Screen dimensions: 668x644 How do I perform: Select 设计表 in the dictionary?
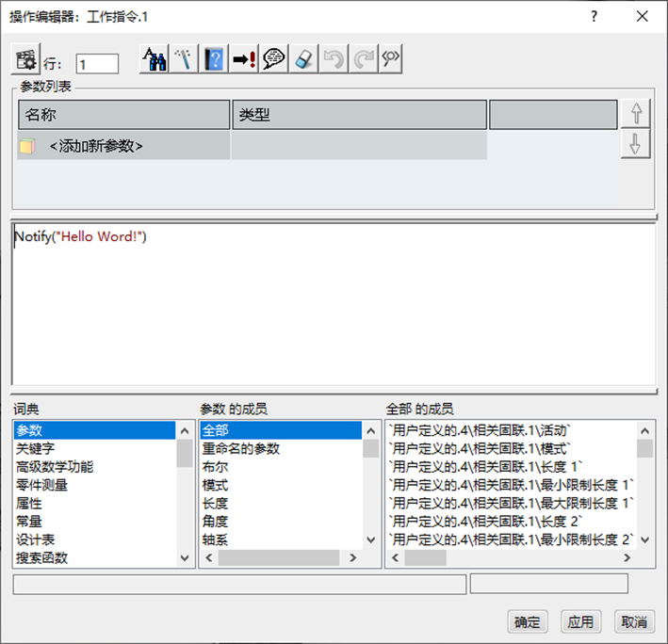click(94, 539)
